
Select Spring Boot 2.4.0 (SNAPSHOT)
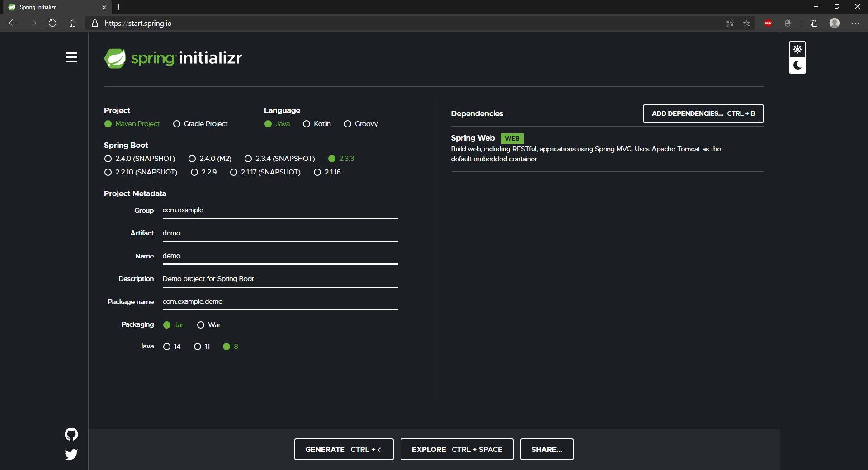140,159
